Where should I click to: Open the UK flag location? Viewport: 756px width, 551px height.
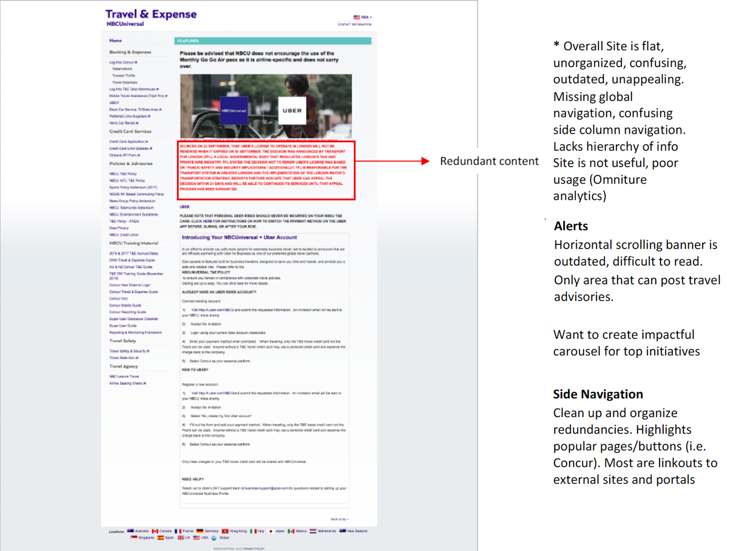pyautogui.click(x=184, y=538)
